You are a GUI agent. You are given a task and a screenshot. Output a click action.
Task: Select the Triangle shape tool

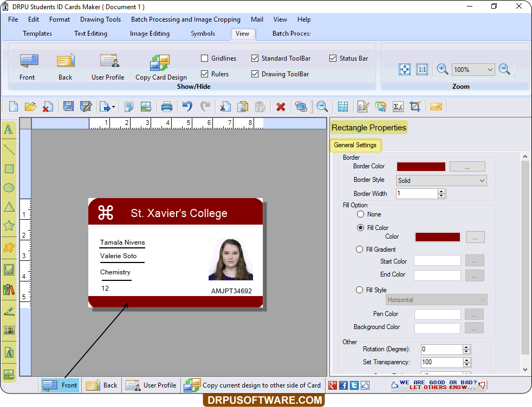pyautogui.click(x=9, y=206)
